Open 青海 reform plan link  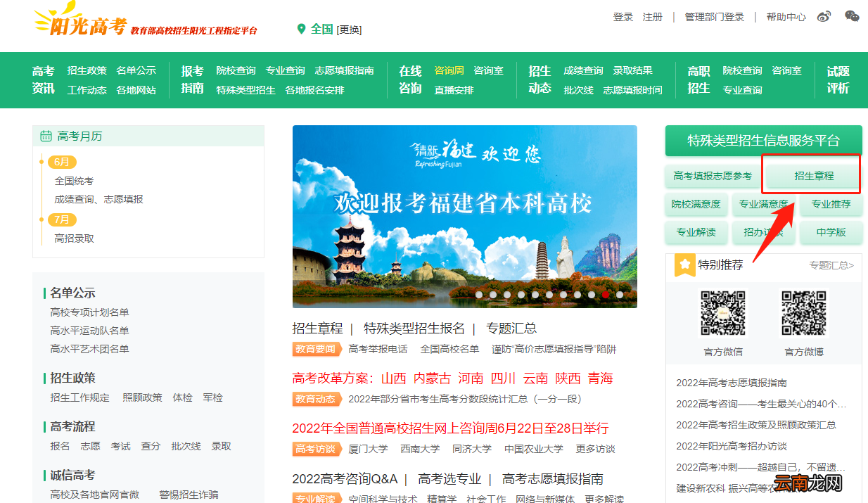601,378
